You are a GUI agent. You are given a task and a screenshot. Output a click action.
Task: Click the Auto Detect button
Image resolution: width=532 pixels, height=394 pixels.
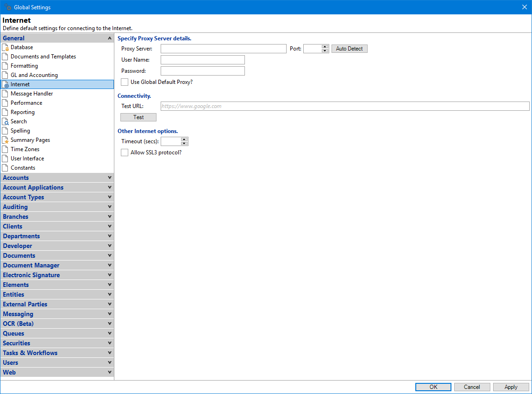[349, 49]
